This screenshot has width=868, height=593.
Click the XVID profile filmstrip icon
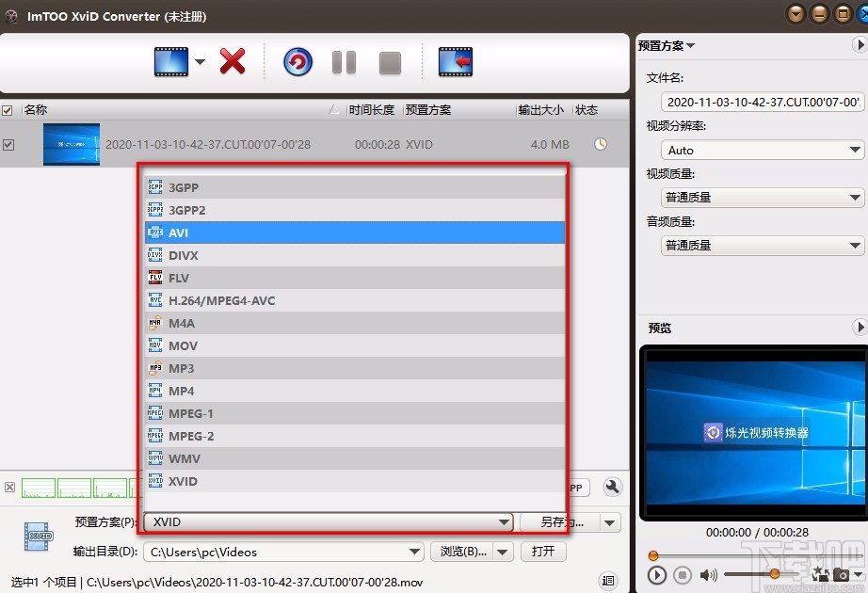39,536
